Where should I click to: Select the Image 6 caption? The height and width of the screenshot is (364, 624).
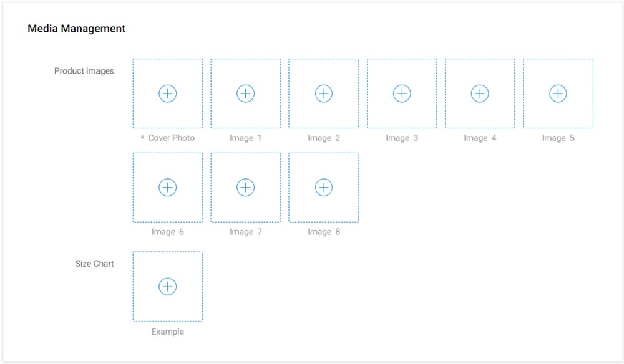167,232
